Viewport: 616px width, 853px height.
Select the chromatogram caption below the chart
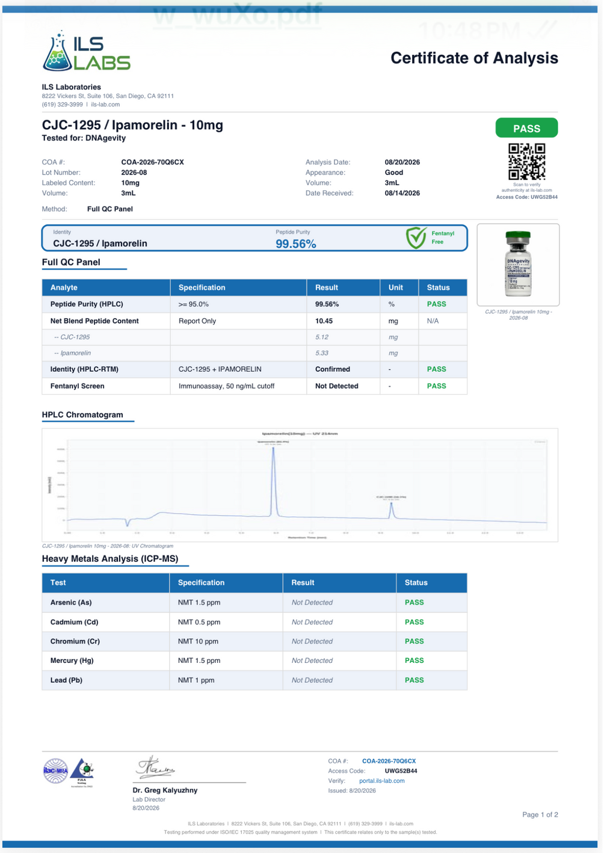pos(108,546)
